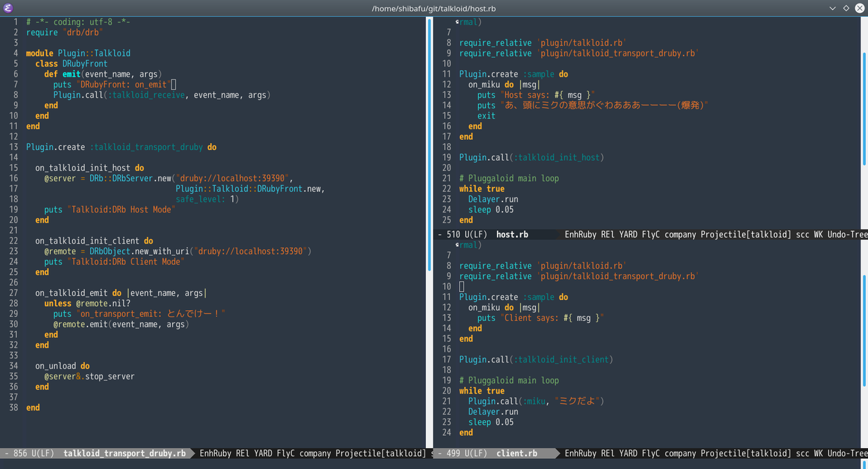Toggle YARD minor mode in client.rb mode line
868x469 pixels.
(629, 453)
